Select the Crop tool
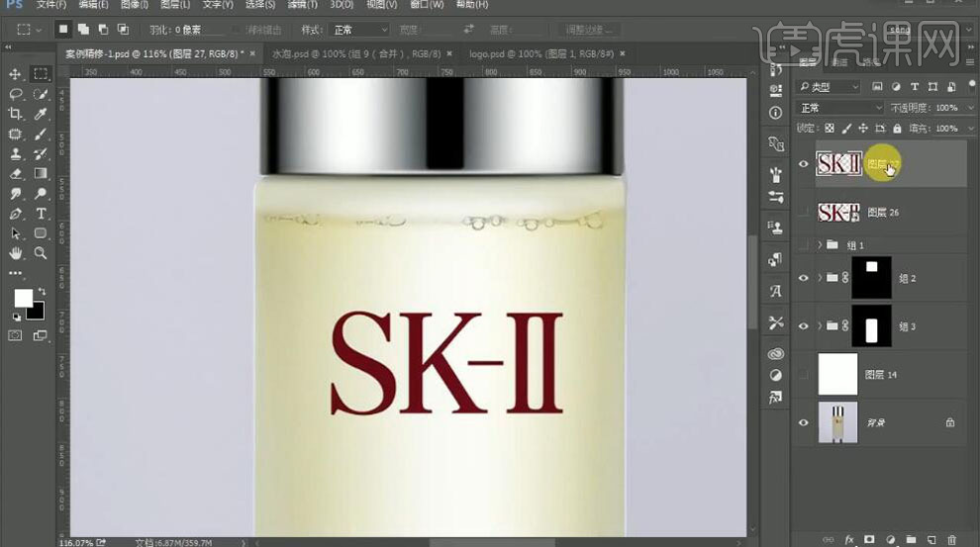 [x=15, y=115]
